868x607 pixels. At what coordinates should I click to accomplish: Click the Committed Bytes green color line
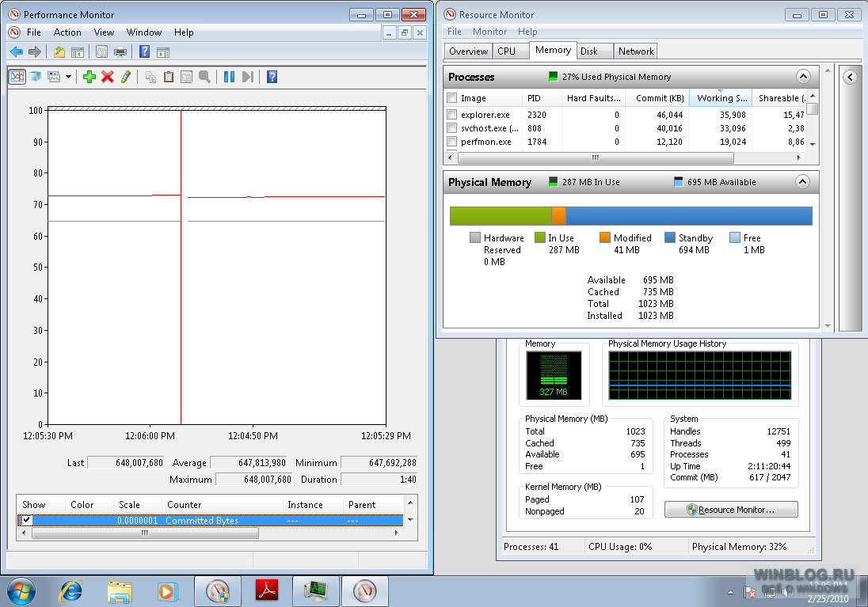(89, 521)
